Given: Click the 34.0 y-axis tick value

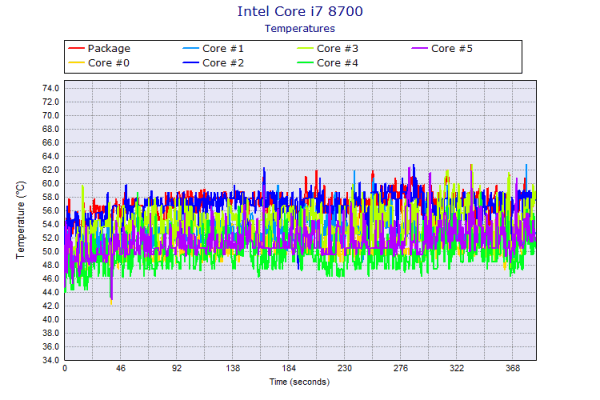Looking at the screenshot, I should coord(51,360).
